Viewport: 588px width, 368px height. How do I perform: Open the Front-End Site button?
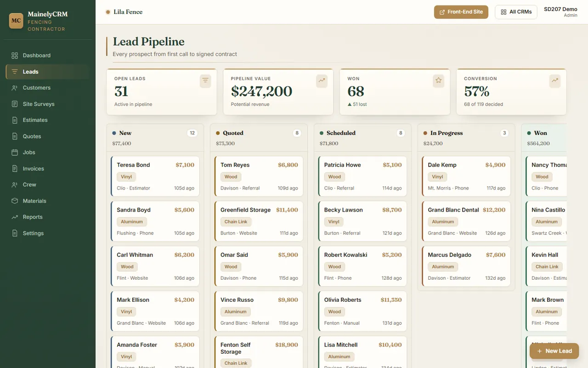461,12
